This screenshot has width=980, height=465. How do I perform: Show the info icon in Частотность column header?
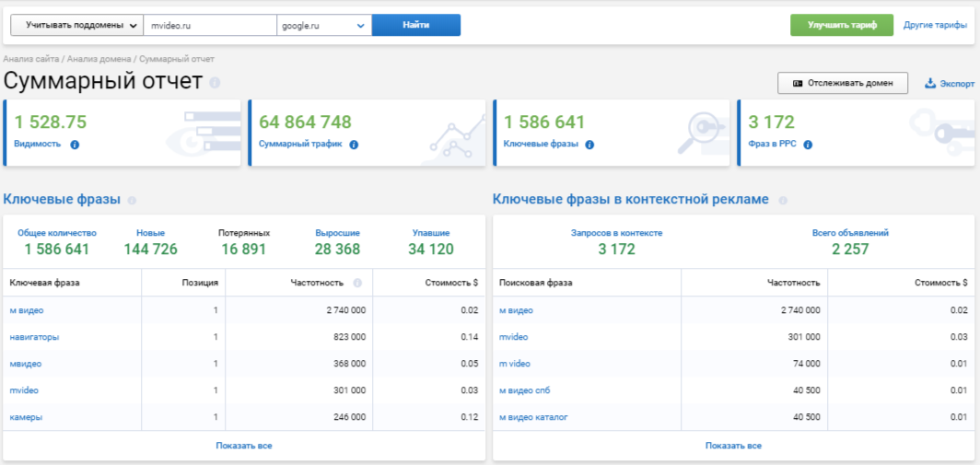[357, 283]
